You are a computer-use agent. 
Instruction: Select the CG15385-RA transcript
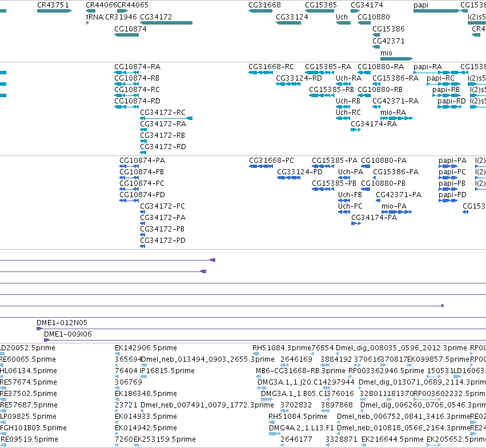pos(320,73)
